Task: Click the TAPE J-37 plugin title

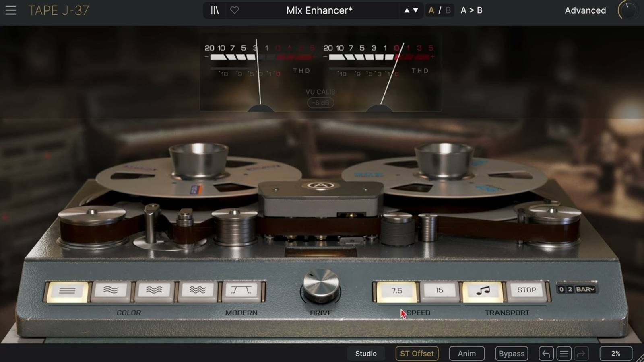Action: (59, 10)
